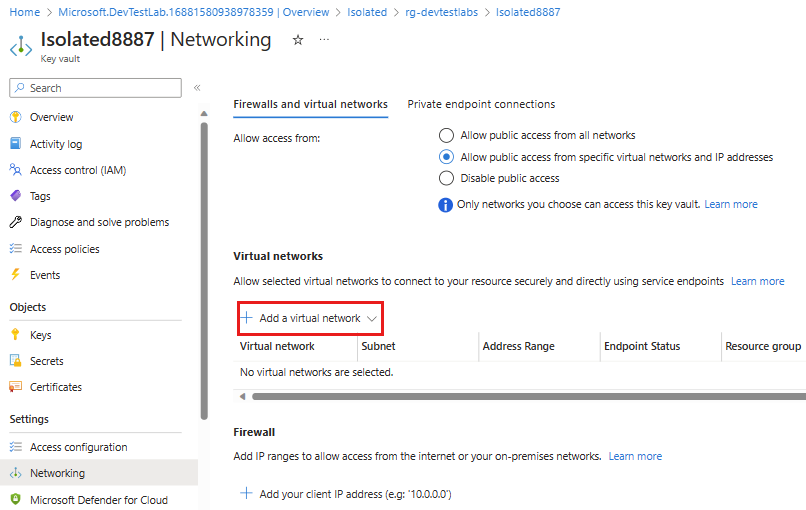Click the sidebar vertical scrollbar thumb
Image resolution: width=806 pixels, height=510 pixels.
coord(204,271)
